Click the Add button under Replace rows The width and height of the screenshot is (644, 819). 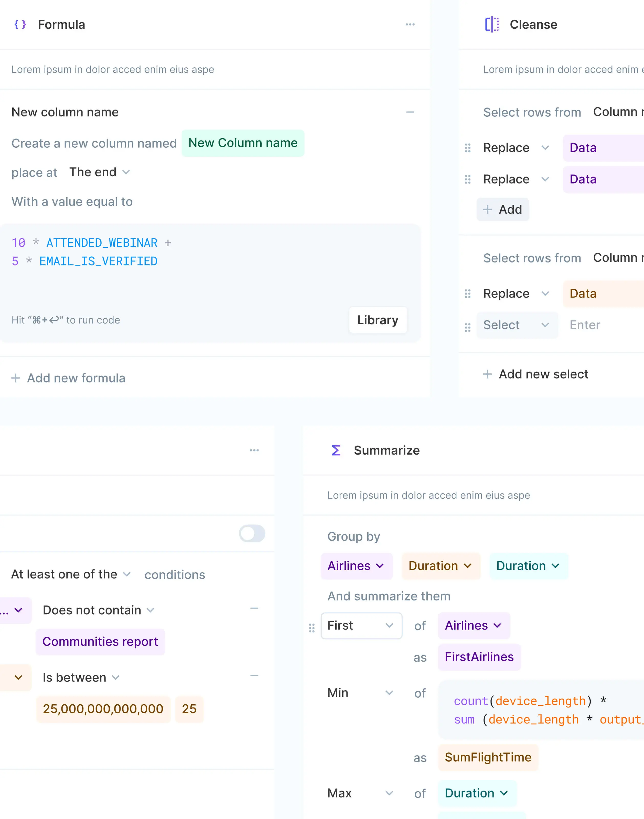tap(503, 209)
